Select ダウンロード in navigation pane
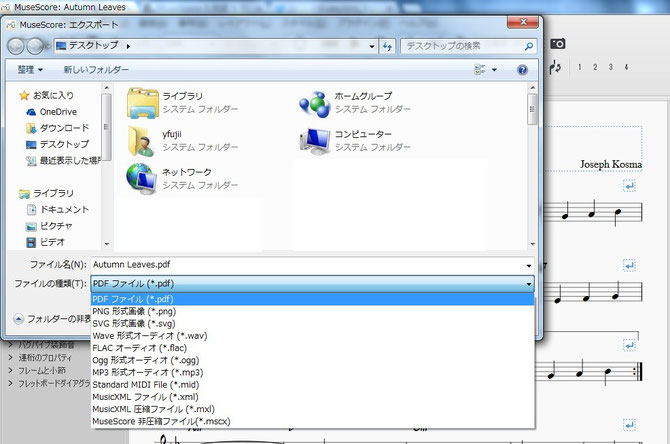670x444 pixels. 58,128
